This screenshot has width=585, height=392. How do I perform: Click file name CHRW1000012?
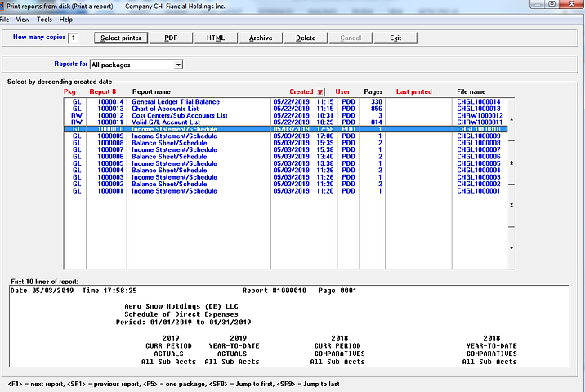(x=480, y=116)
